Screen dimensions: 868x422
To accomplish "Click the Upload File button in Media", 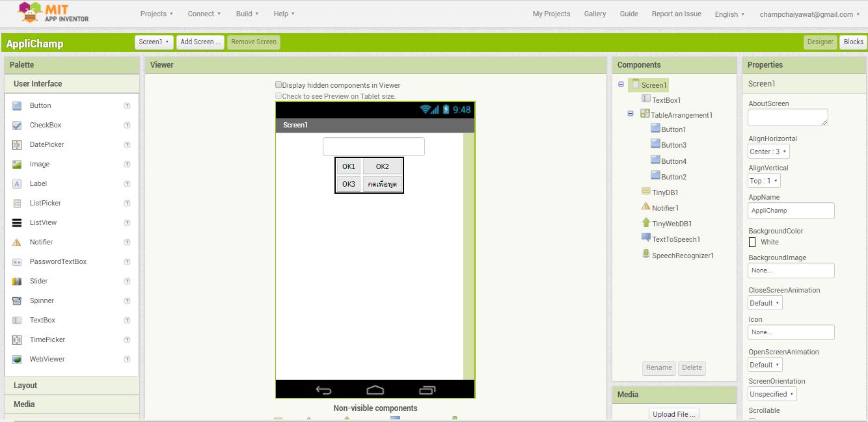I will click(673, 414).
